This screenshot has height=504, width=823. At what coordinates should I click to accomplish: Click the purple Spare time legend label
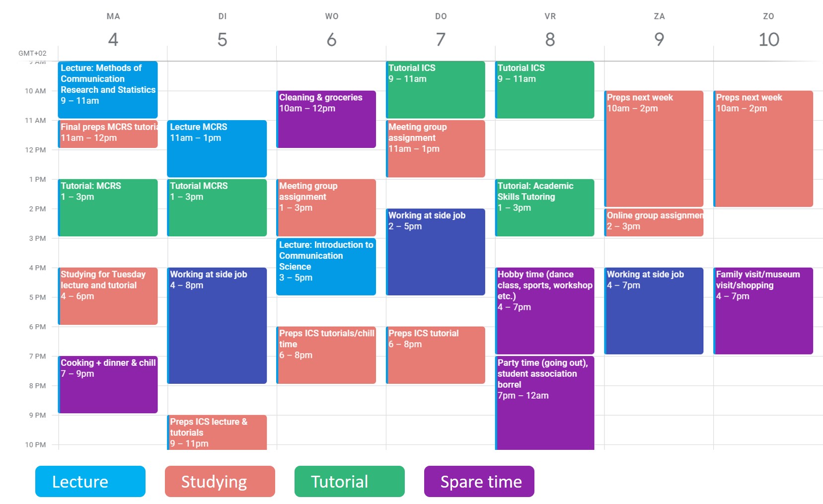[479, 481]
